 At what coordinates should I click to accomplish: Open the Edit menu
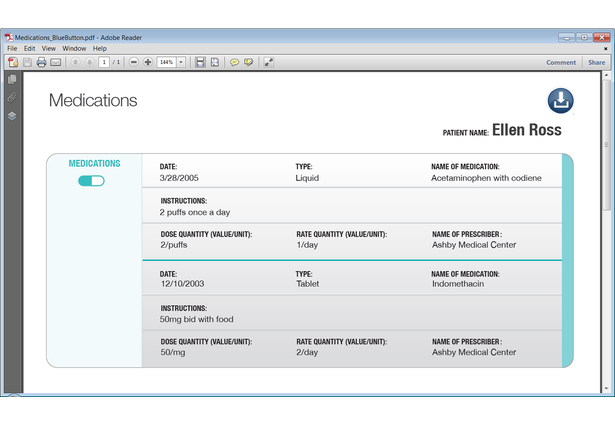point(29,48)
